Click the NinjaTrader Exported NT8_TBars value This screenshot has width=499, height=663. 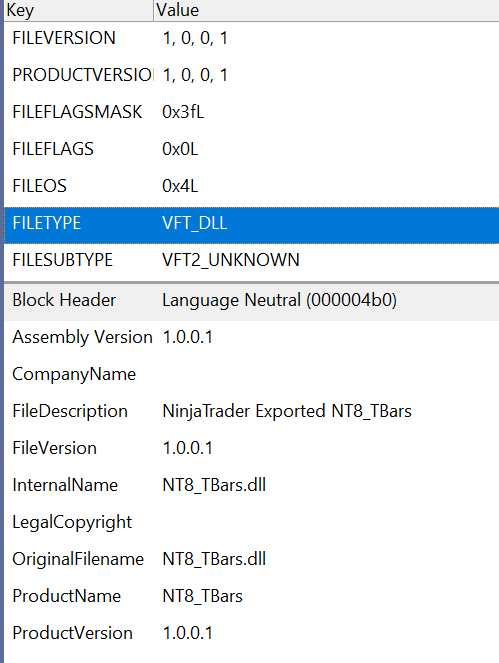[x=287, y=411]
